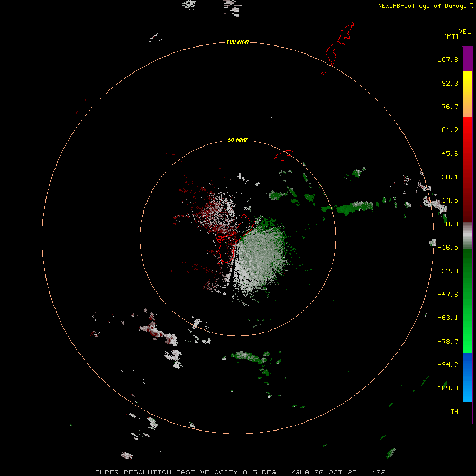Viewport: 476px width, 476px height.
Task: Click the -63.1 velocity scale value
Action: click(448, 318)
